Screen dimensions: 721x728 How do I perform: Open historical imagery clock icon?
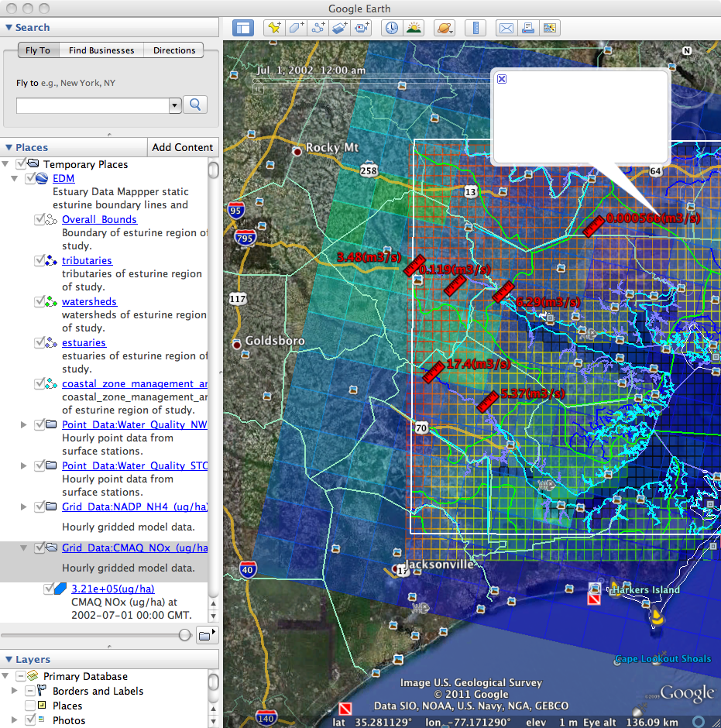392,28
